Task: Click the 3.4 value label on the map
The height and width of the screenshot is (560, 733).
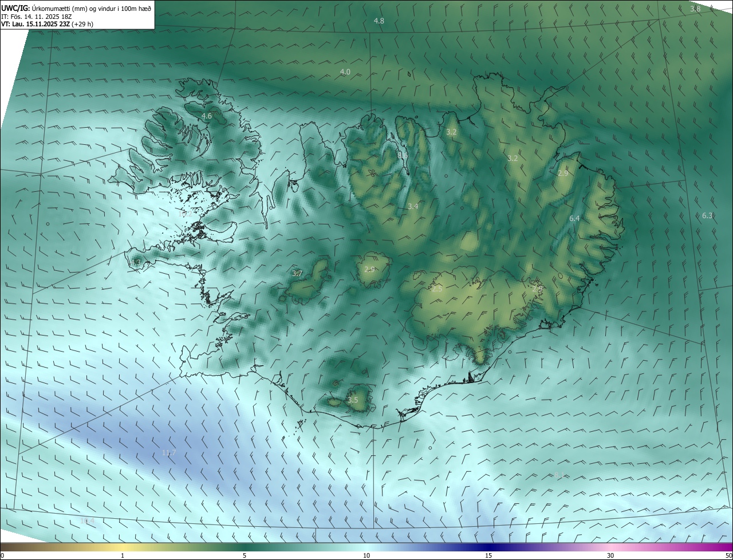Action: 413,206
